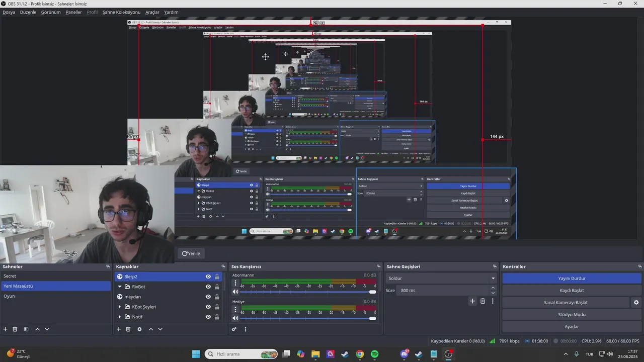
Task: Move source down arrow in Kaynaklar toolbar
Action: (x=160, y=329)
